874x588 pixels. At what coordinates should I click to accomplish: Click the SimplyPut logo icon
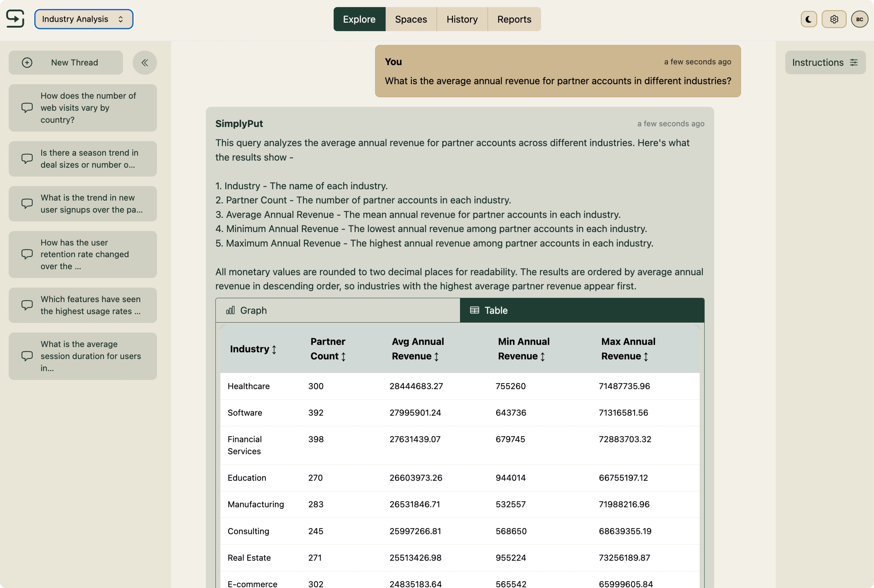(15, 19)
